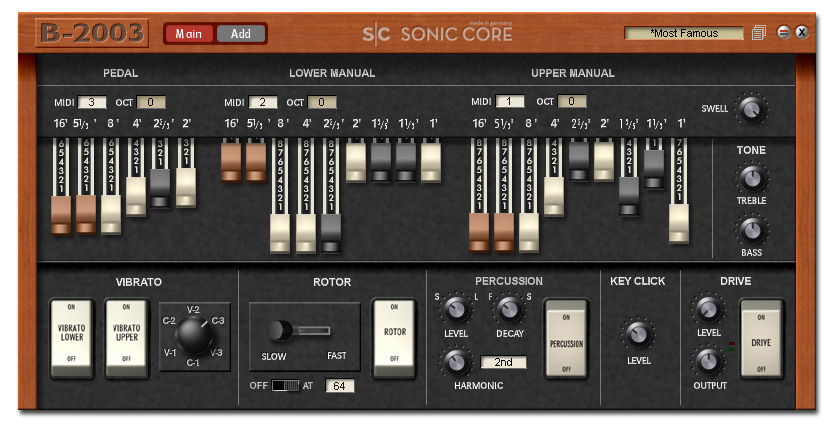Click the Lower Manual 16' brown drawbar
The image size is (830, 427).
click(231, 162)
